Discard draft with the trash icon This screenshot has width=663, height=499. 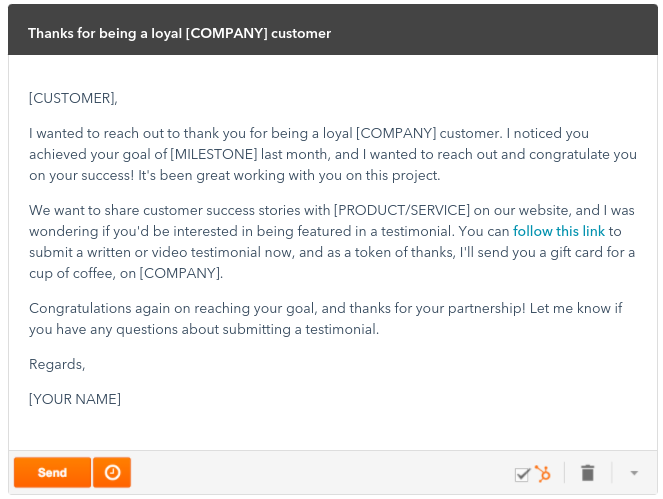pos(588,473)
